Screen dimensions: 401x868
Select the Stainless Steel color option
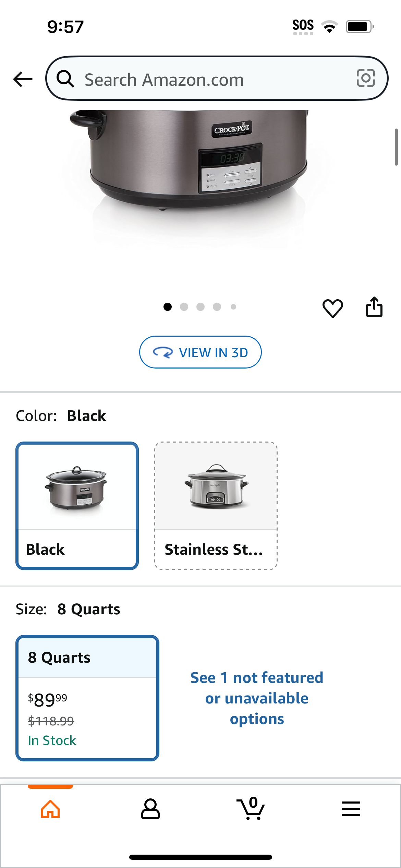click(x=216, y=506)
